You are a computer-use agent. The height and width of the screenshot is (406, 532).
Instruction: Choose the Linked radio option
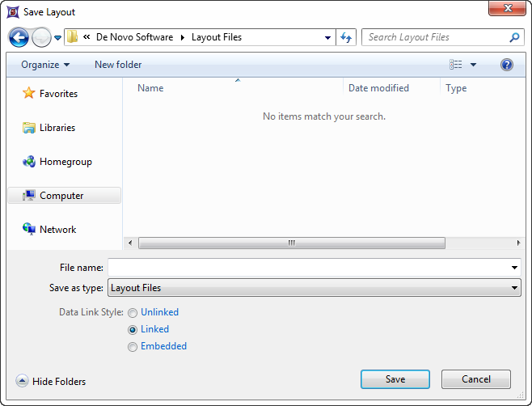(133, 330)
